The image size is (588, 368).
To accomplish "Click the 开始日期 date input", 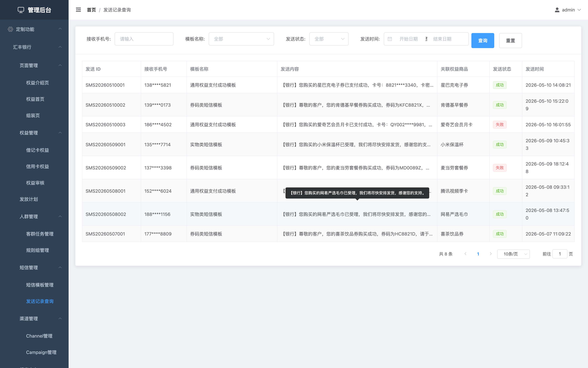I will click(409, 39).
